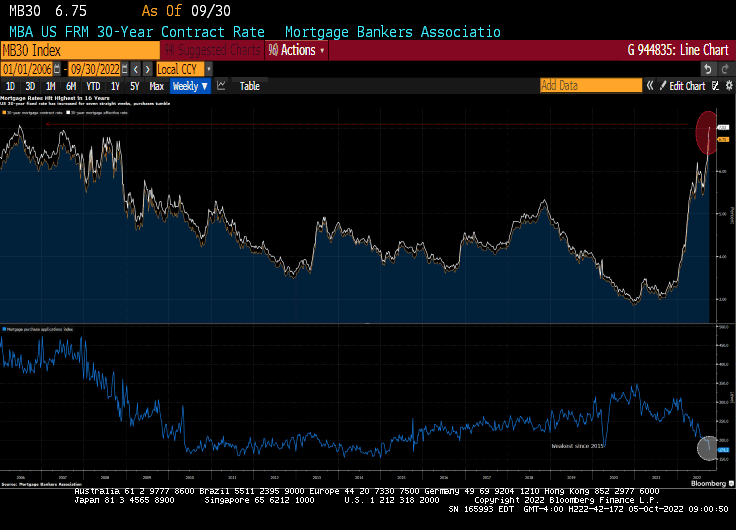Click the line chart type icon
This screenshot has width=736, height=530.
[x=222, y=86]
